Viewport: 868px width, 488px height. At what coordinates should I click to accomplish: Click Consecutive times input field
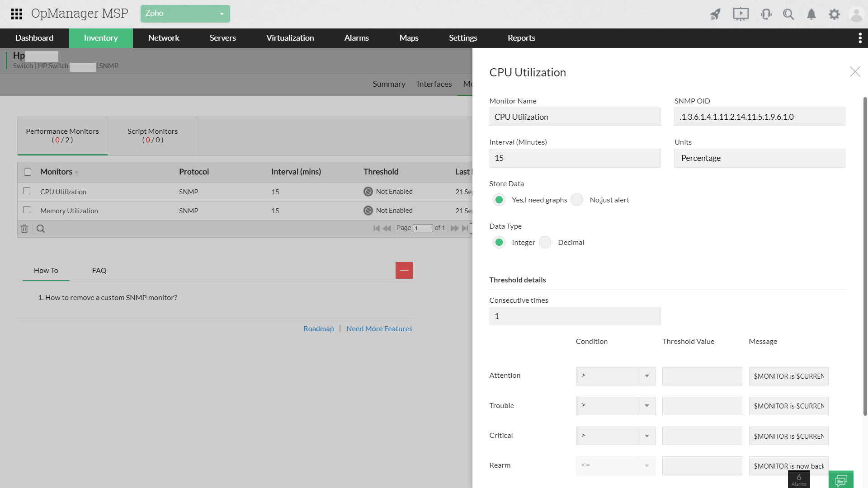(575, 316)
